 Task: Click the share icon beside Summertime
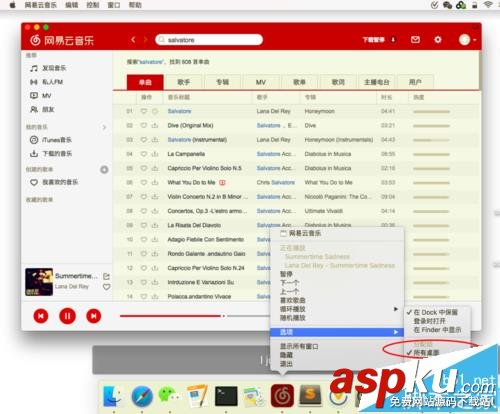pos(106,276)
